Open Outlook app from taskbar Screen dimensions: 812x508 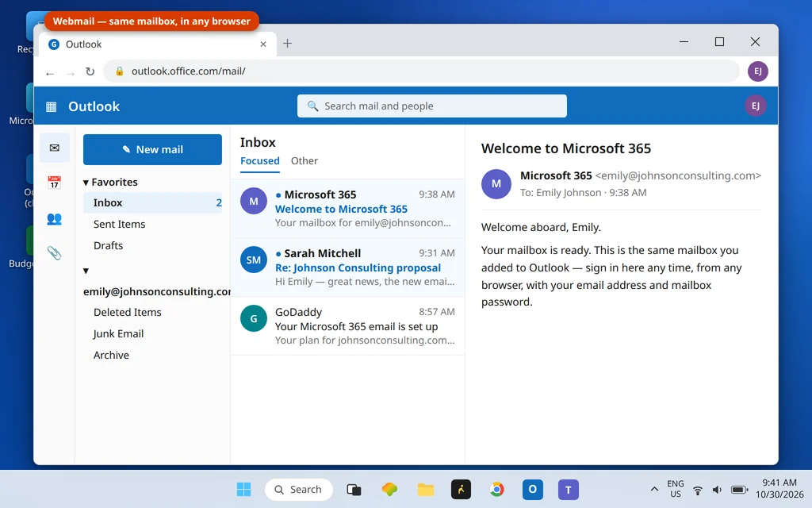tap(532, 489)
